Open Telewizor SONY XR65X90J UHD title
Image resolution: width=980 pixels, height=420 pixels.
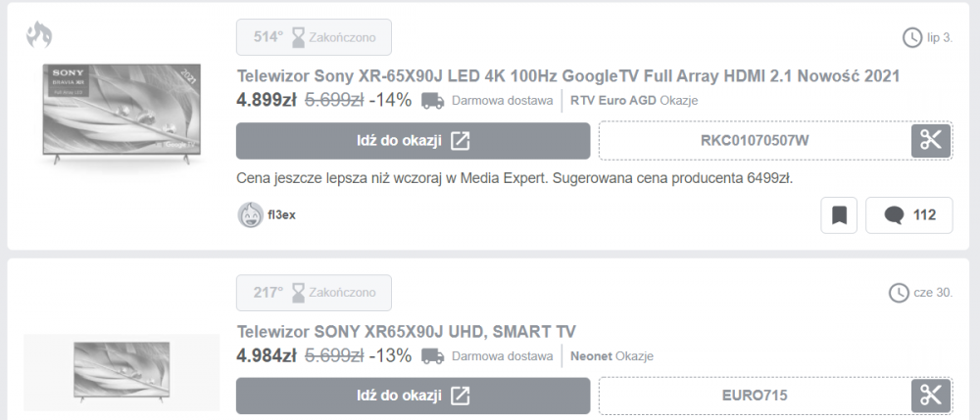click(x=407, y=331)
